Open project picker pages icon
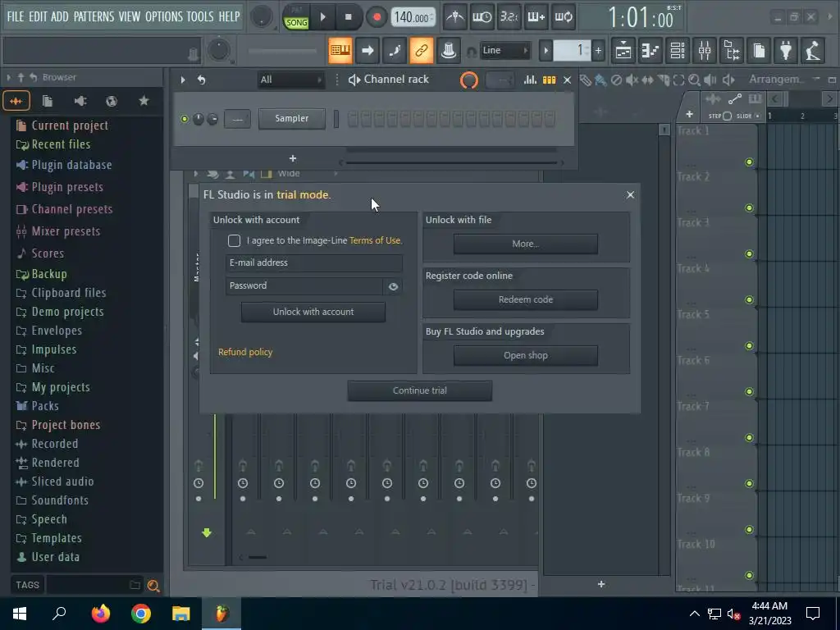840x630 pixels. click(759, 50)
